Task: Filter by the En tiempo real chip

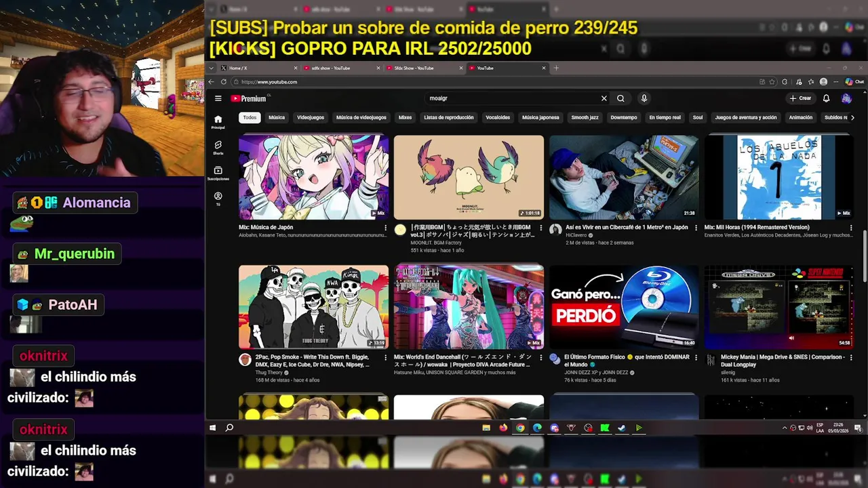Action: pyautogui.click(x=665, y=117)
